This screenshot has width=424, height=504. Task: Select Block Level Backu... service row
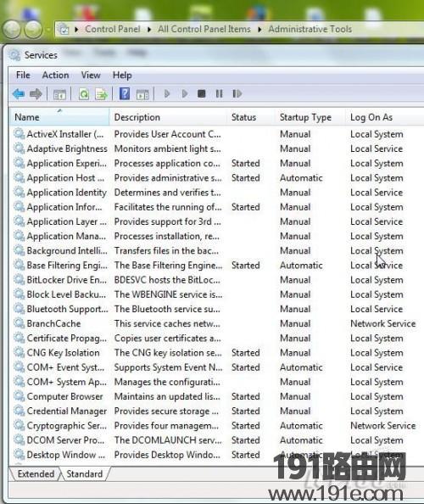pyautogui.click(x=217, y=294)
